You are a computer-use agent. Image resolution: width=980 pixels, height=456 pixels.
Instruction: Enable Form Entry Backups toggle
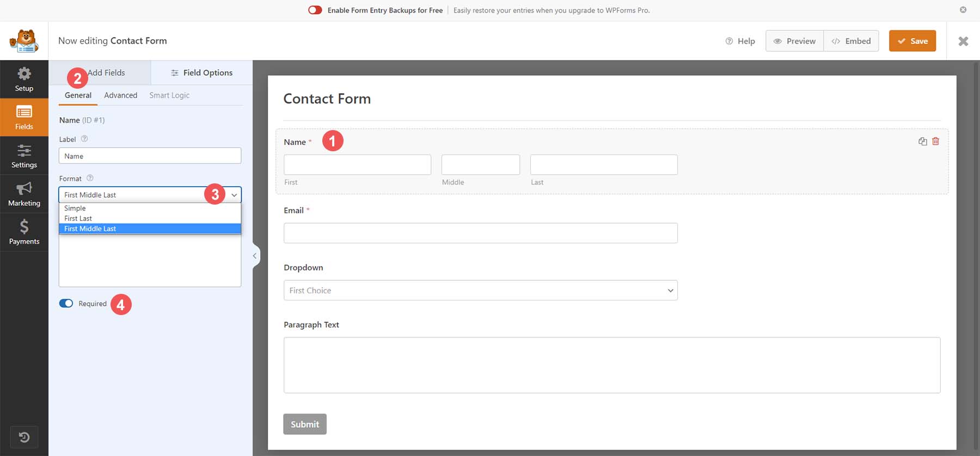[x=315, y=10]
